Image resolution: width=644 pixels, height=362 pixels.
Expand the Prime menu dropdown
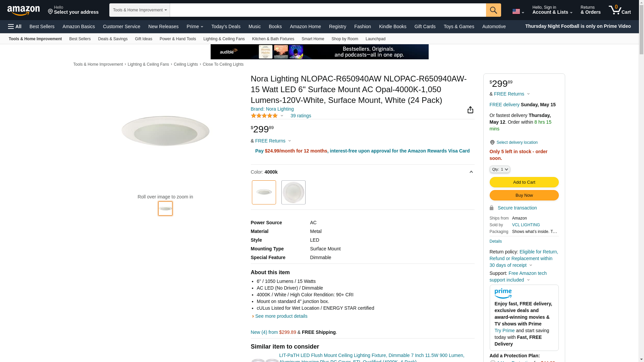point(195,26)
